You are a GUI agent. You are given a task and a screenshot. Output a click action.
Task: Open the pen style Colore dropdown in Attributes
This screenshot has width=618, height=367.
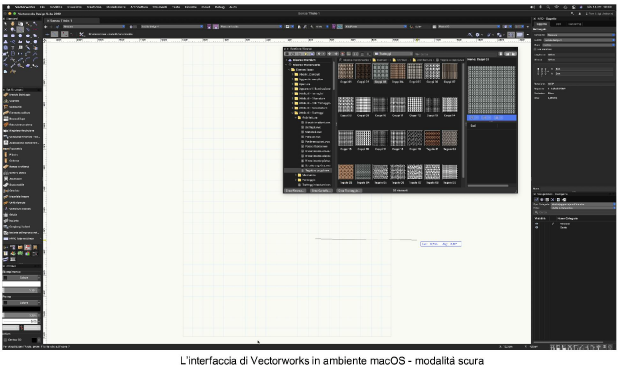[22, 302]
